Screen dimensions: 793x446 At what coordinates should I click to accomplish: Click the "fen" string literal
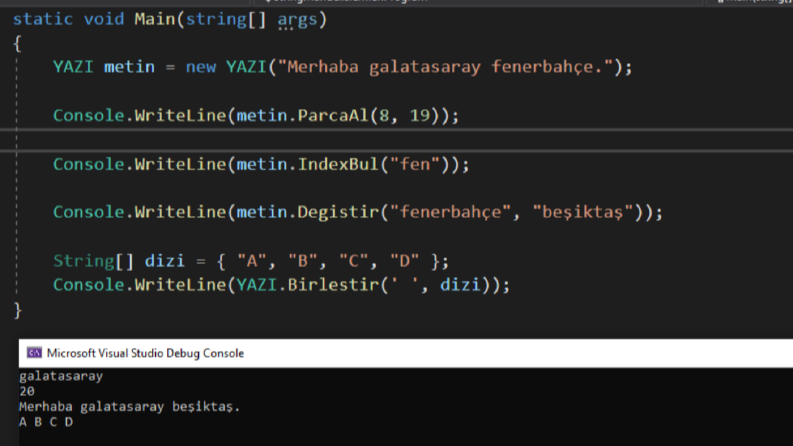pyautogui.click(x=415, y=164)
